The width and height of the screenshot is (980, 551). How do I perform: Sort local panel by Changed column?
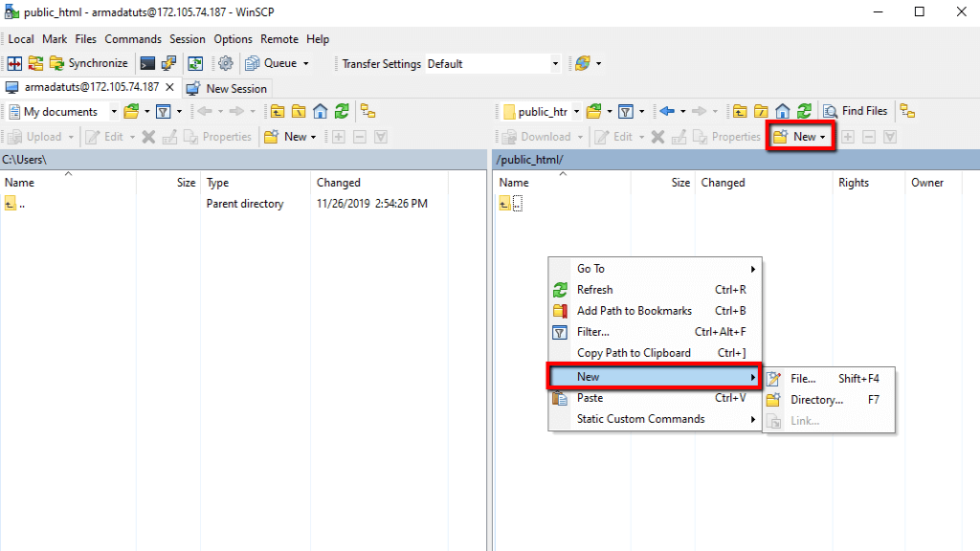pyautogui.click(x=379, y=183)
